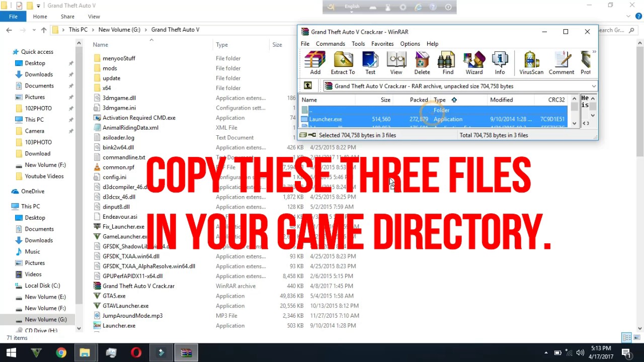This screenshot has width=644, height=362.
Task: Click the Explorer up-folder arrow
Action: [x=44, y=30]
